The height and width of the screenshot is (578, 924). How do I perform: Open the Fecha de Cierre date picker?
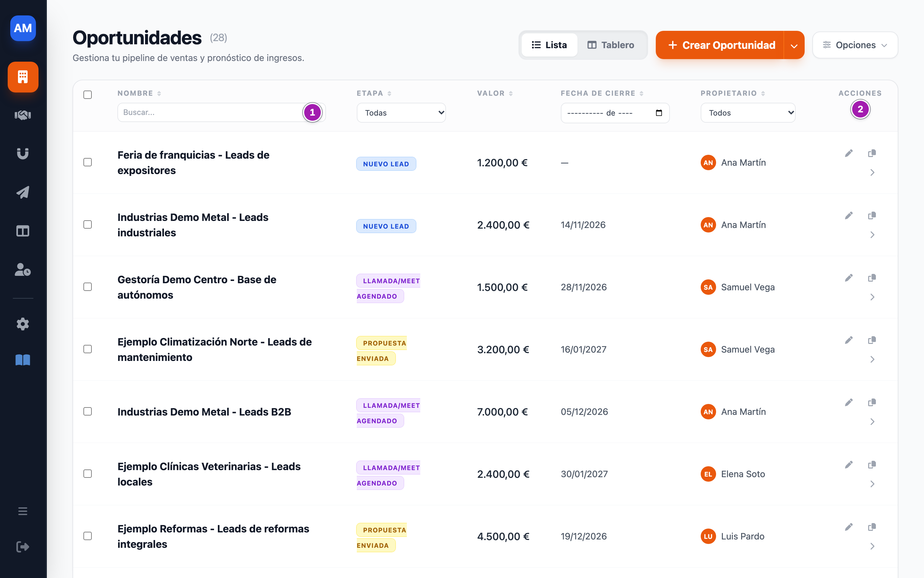point(659,113)
